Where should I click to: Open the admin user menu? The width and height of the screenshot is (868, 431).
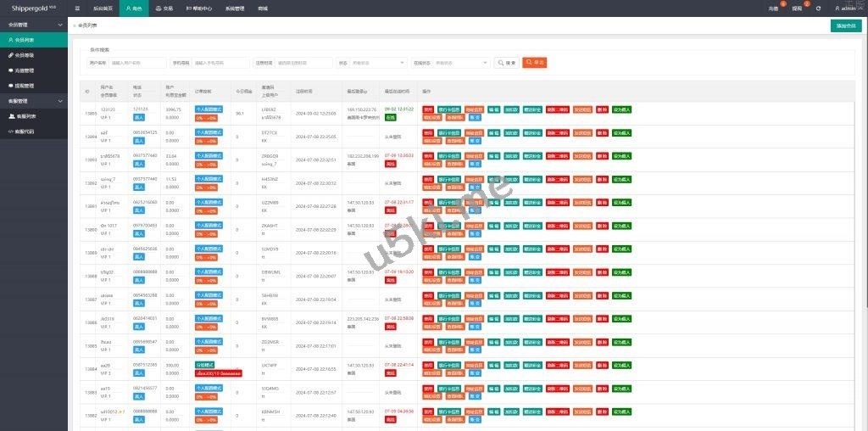point(845,8)
